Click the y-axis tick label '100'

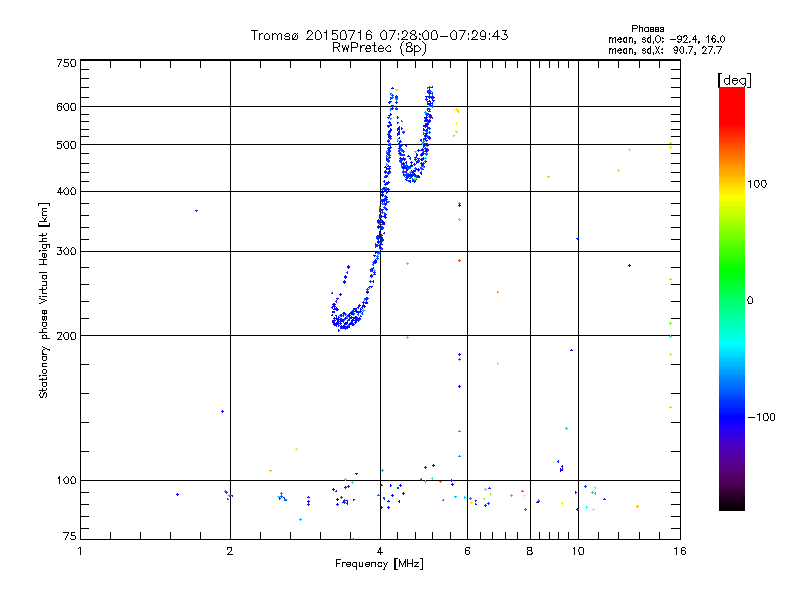click(x=66, y=480)
